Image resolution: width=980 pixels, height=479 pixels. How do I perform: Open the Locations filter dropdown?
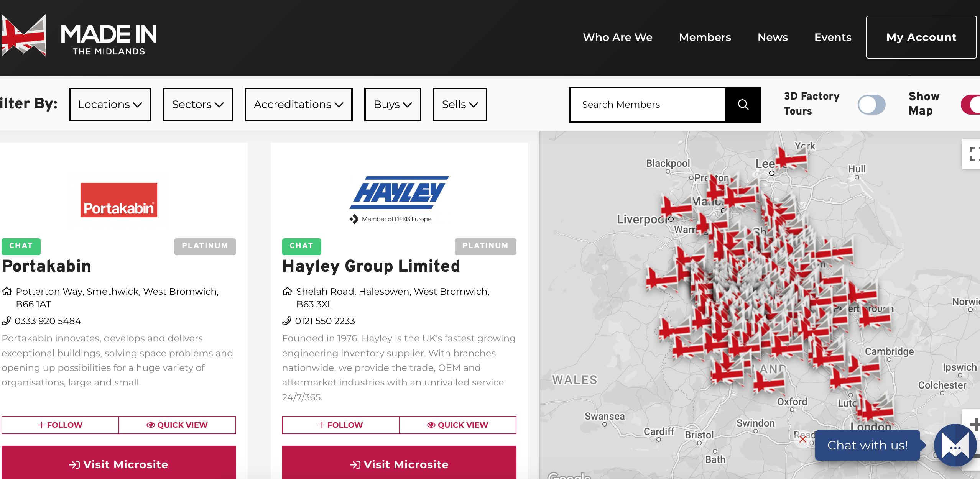click(110, 105)
